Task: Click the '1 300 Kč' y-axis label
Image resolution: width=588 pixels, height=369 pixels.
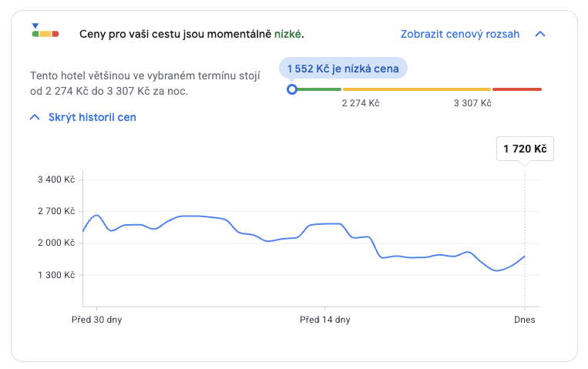Action: pyautogui.click(x=56, y=275)
